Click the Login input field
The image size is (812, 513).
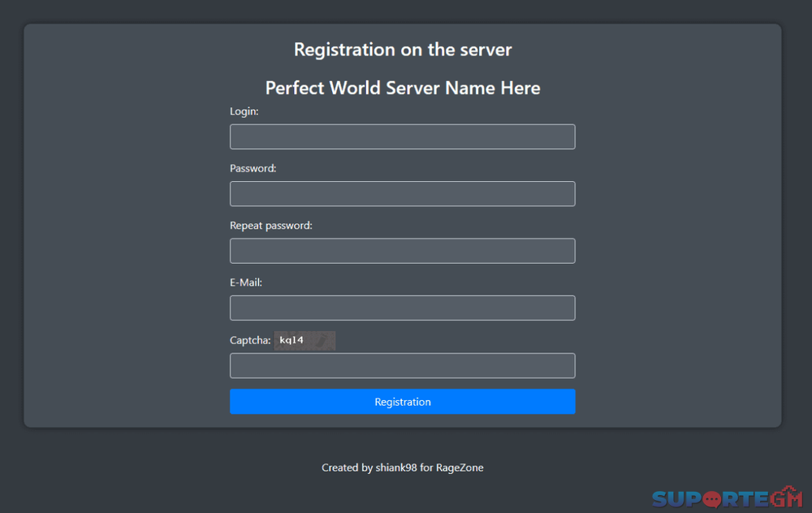(402, 136)
